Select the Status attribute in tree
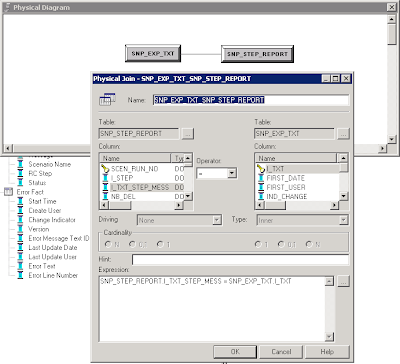 coord(37,183)
